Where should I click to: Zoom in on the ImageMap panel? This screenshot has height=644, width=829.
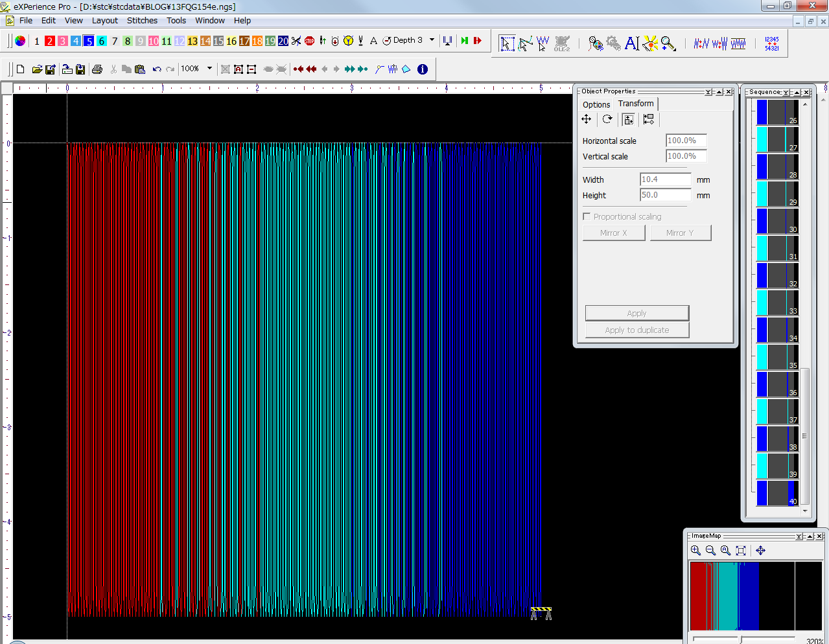pyautogui.click(x=695, y=550)
